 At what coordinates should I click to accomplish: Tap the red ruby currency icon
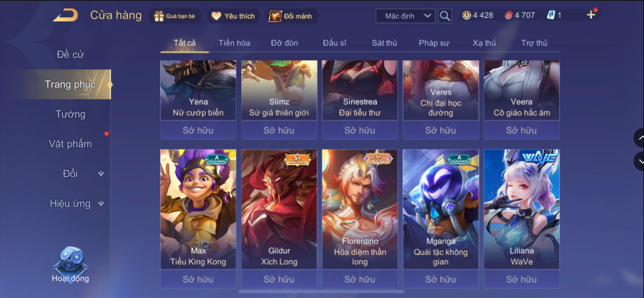tap(508, 15)
